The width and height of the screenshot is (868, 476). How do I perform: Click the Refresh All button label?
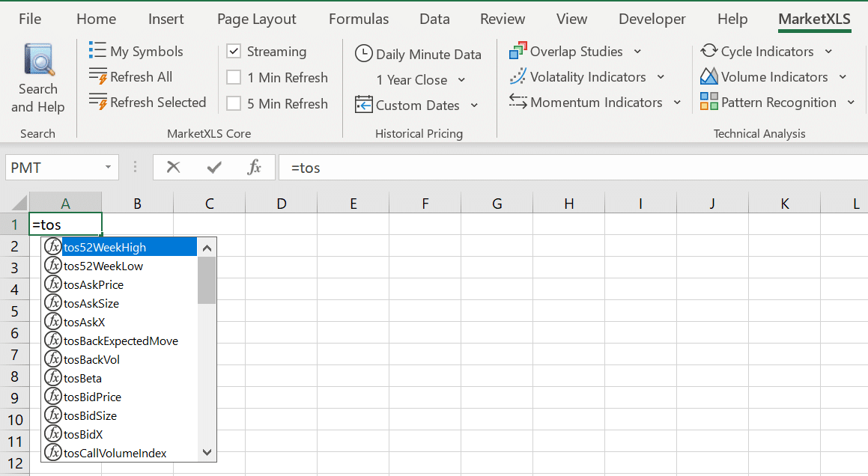(x=141, y=77)
